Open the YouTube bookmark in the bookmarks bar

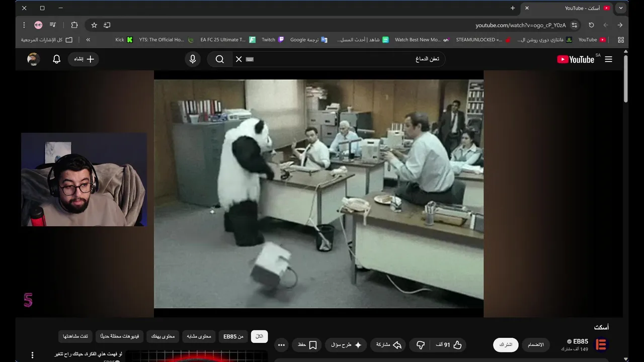click(592, 40)
